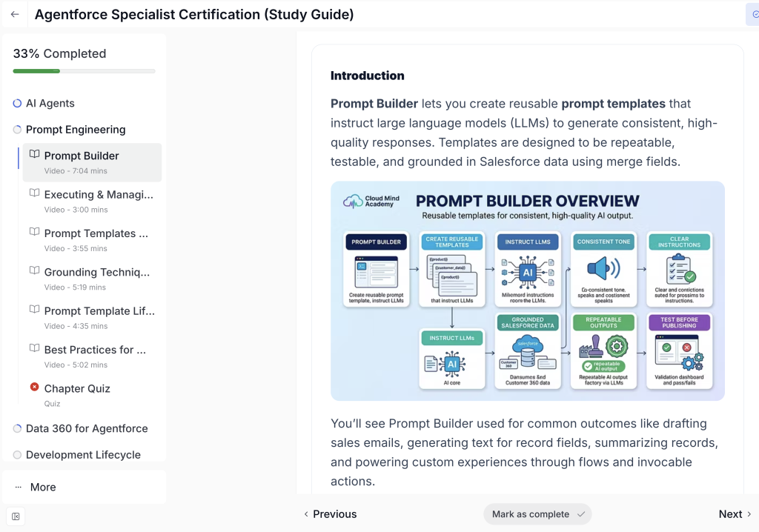Click the 'GROUNDED SALESFORCE DATA' card in infographic
This screenshot has width=759, height=532.
(528, 351)
